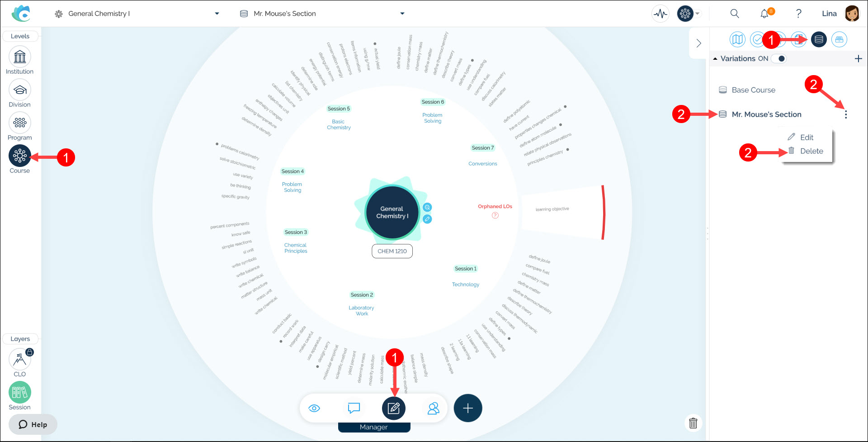
Task: Select the Division level icon
Action: pos(19,90)
